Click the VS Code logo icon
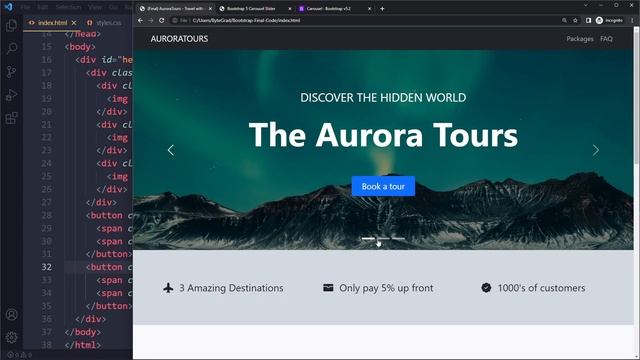This screenshot has height=360, width=640. coord(8,7)
